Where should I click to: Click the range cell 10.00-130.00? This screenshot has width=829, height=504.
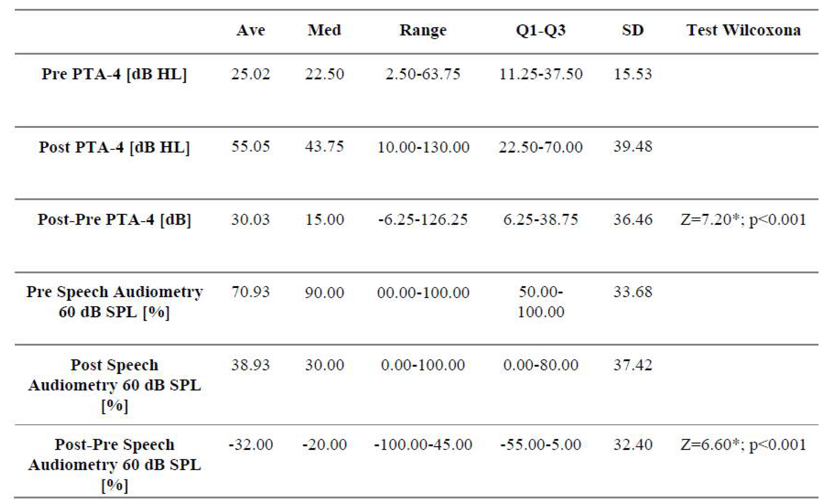click(x=423, y=147)
